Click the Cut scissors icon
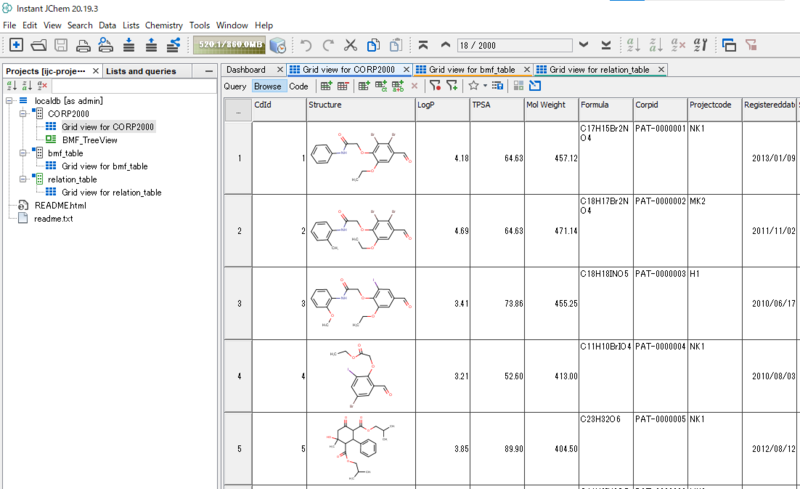Viewport: 800px width, 489px height. point(350,45)
